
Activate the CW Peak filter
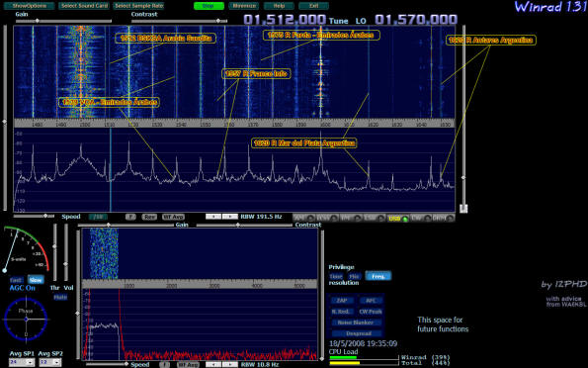[371, 312]
